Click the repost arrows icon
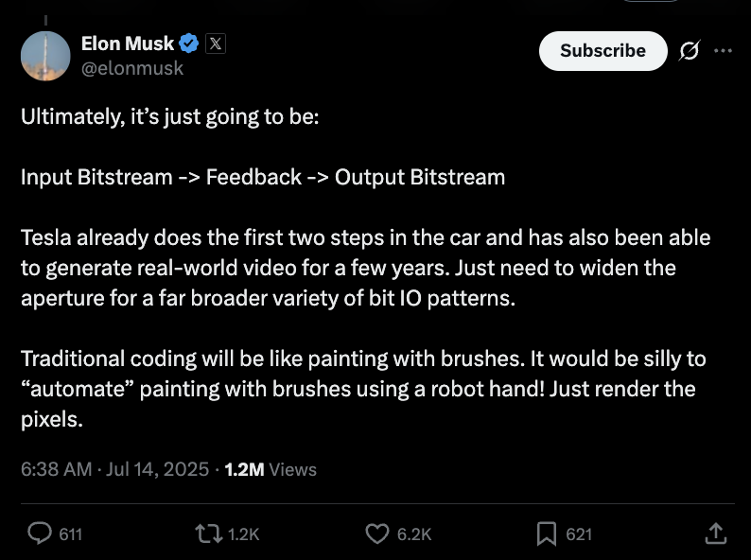Screen dimensions: 751x560 pos(209,534)
